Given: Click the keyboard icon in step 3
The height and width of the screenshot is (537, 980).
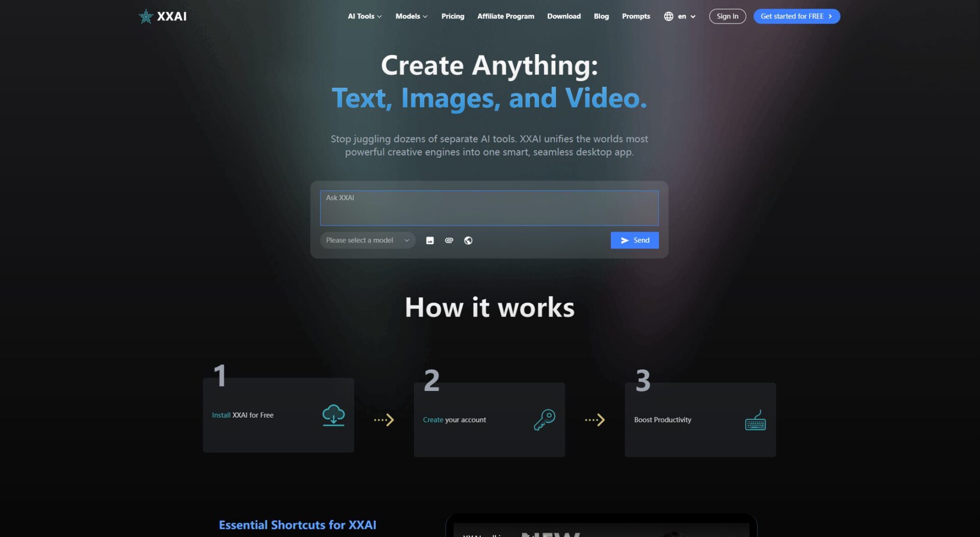Looking at the screenshot, I should click(755, 421).
